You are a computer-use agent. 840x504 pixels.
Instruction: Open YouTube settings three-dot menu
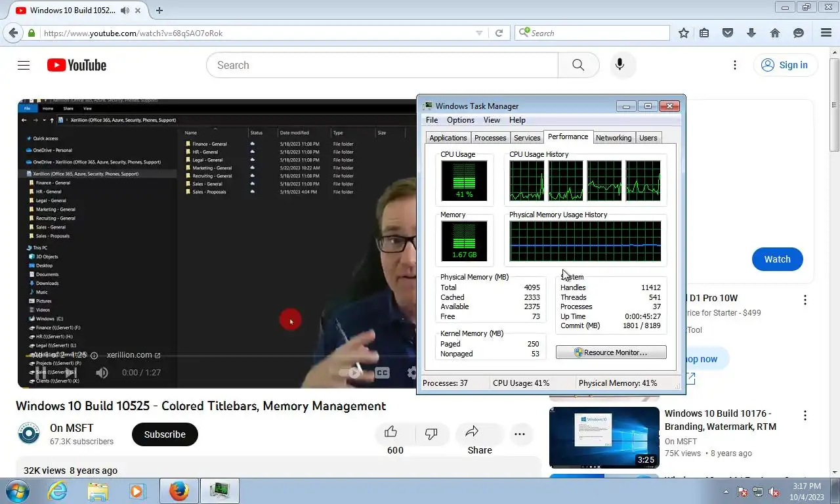click(x=735, y=65)
